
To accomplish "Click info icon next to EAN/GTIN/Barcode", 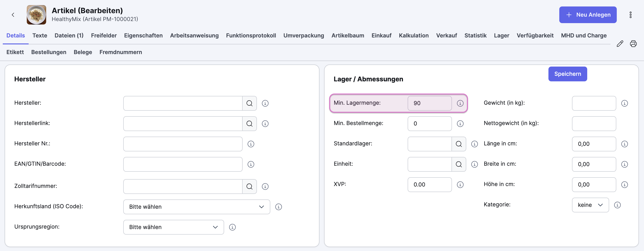I will click(251, 164).
